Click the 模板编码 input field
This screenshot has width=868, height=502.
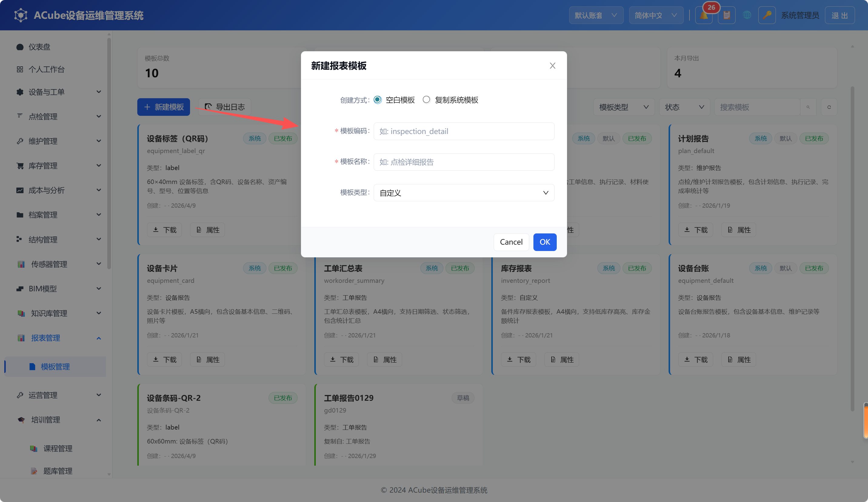(x=464, y=131)
